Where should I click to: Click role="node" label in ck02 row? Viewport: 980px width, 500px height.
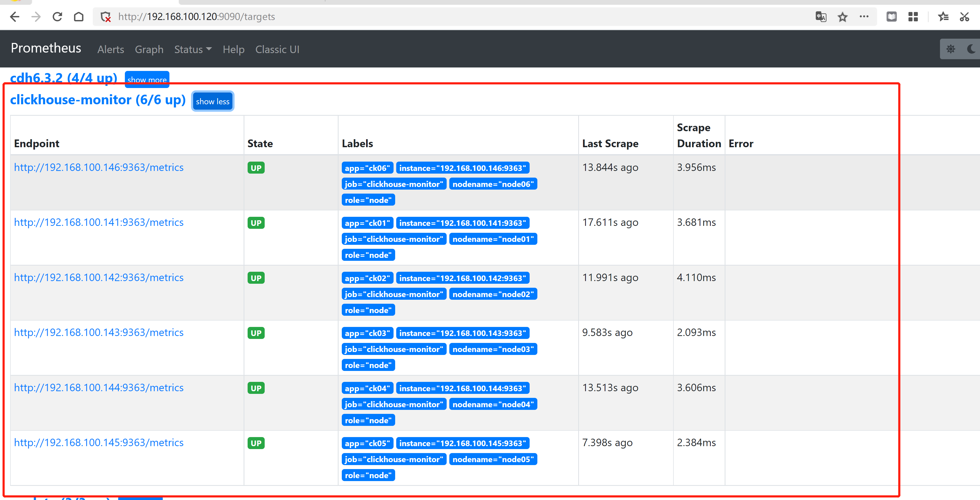(368, 310)
